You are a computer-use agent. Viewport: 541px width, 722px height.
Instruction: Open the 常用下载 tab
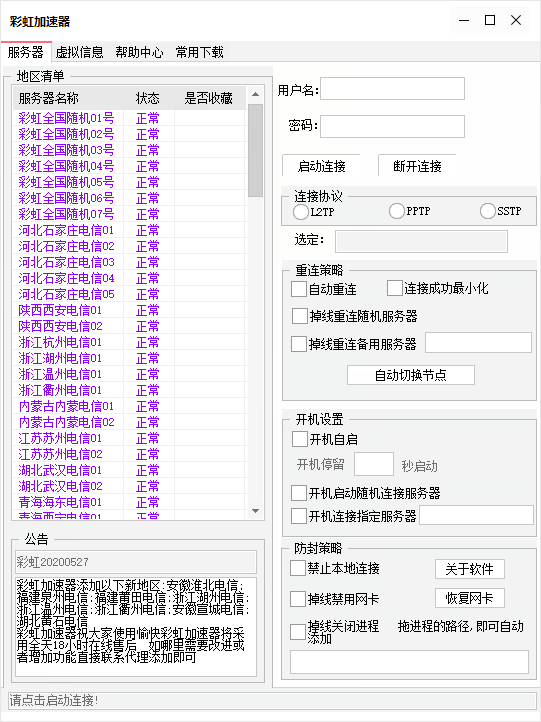(199, 52)
